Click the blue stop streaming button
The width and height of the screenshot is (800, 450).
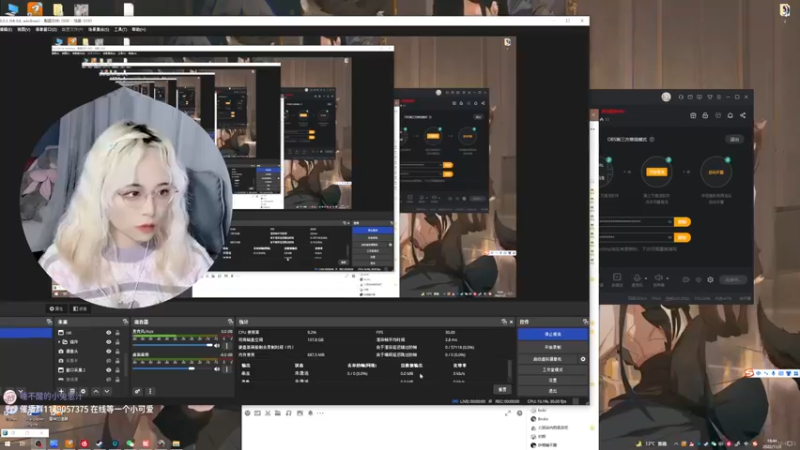pyautogui.click(x=553, y=334)
